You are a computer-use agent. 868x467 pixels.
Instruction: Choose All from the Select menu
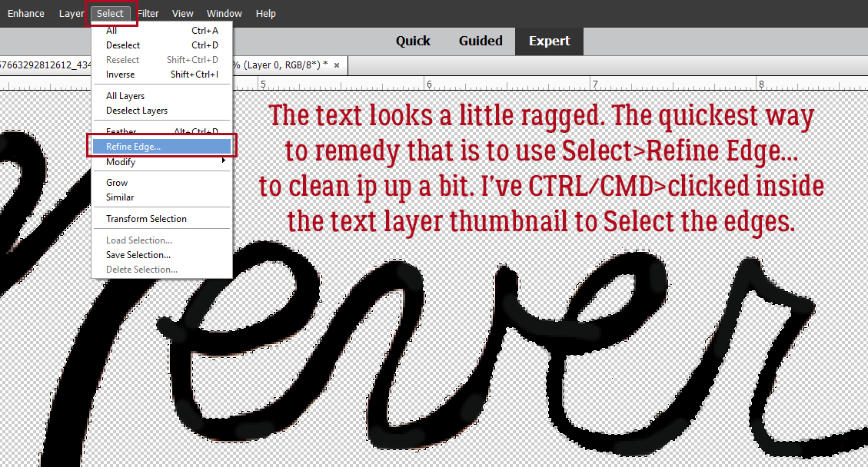[x=161, y=31]
